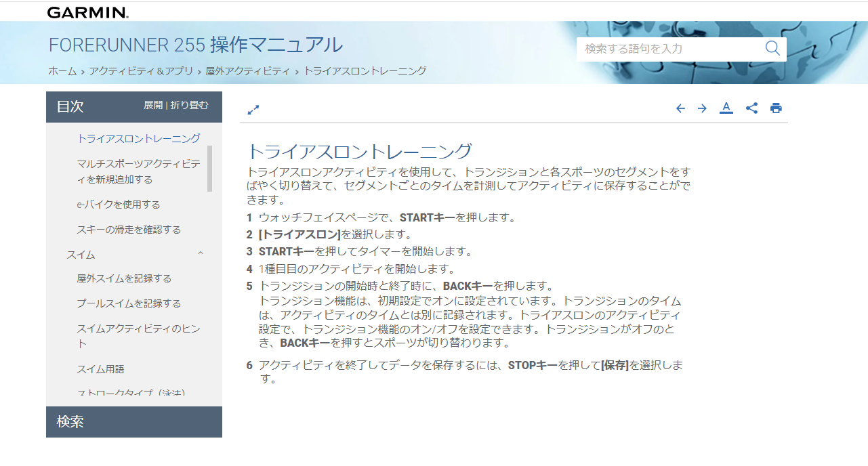868x466 pixels.
Task: Click the トライアスロントレーニング page heading
Action: click(x=359, y=151)
